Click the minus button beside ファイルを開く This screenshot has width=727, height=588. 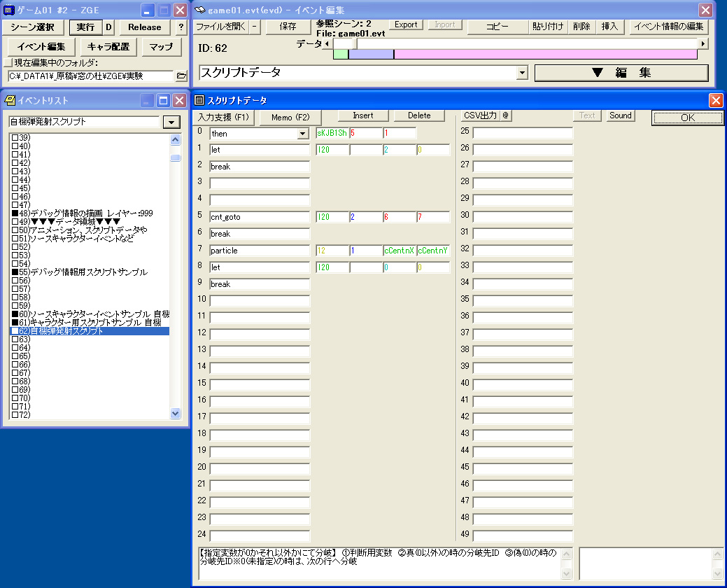(x=254, y=27)
